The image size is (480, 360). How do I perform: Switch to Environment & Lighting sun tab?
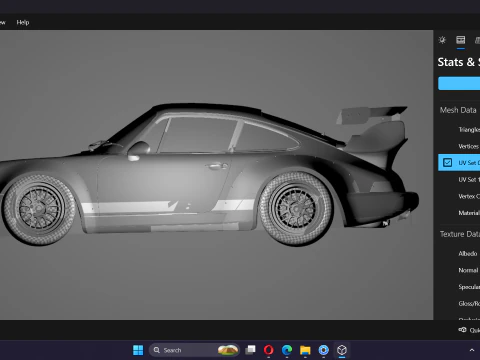(442, 40)
